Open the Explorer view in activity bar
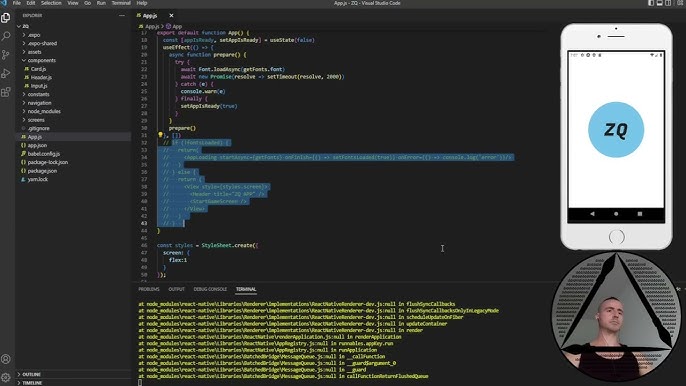The height and width of the screenshot is (386, 686). click(6, 18)
